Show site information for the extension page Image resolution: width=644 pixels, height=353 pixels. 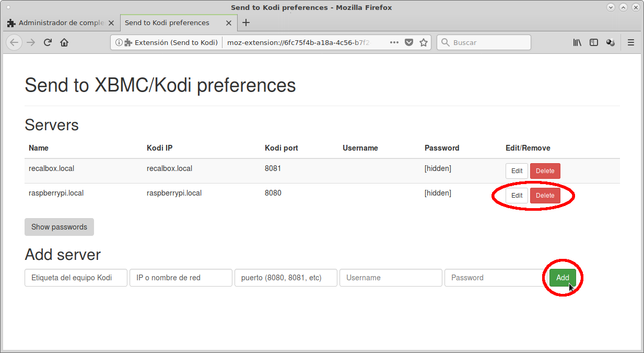(x=119, y=42)
